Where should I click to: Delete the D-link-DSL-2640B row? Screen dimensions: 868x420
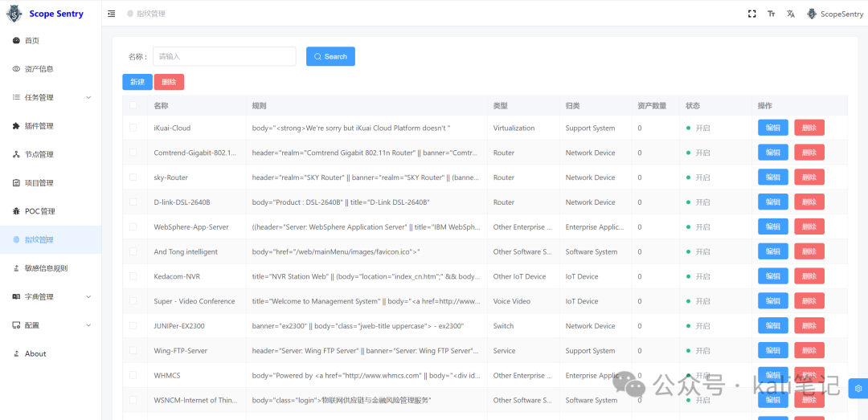pyautogui.click(x=809, y=202)
